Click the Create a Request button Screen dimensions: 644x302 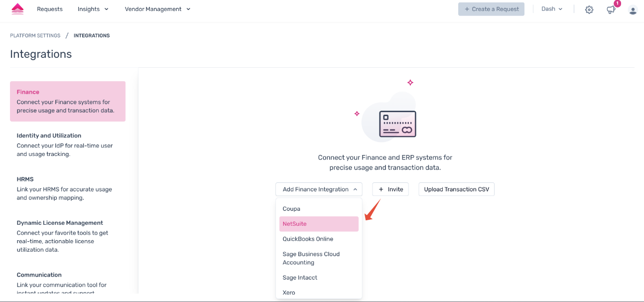pyautogui.click(x=491, y=9)
